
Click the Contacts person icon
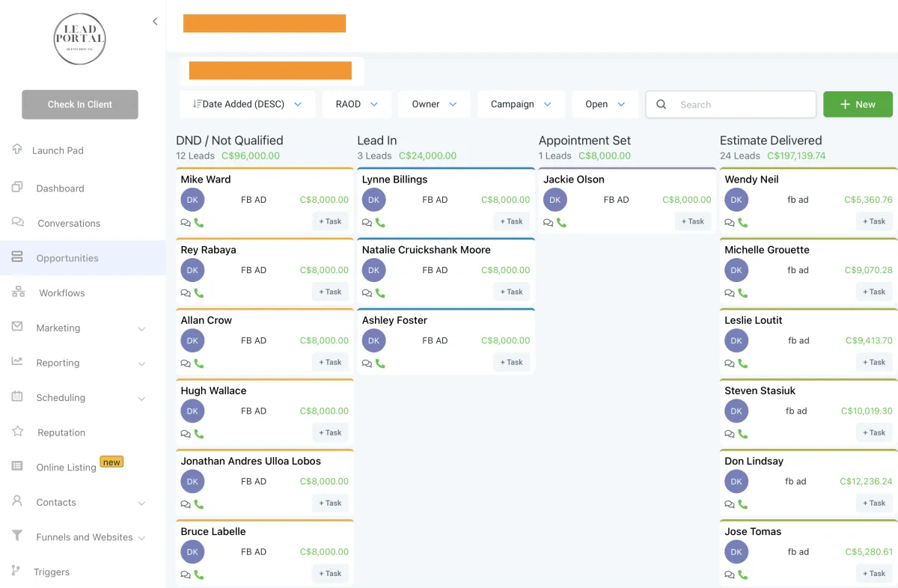click(17, 501)
